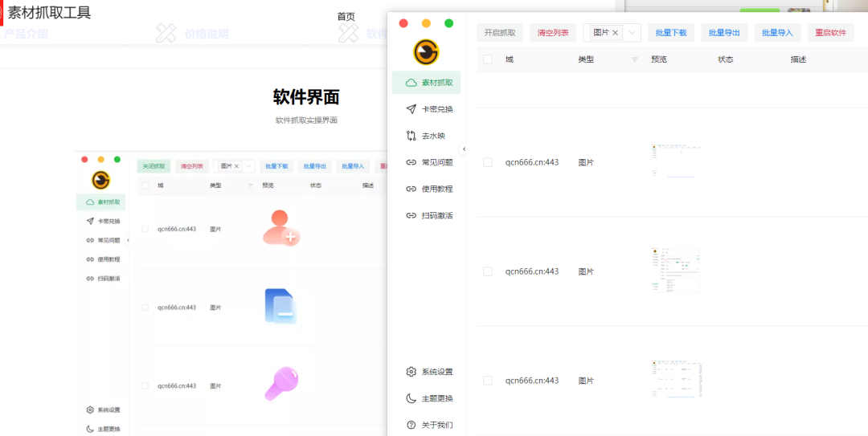Check the first qcn666.cn:443 row checkbox
This screenshot has width=868, height=436.
tap(488, 162)
